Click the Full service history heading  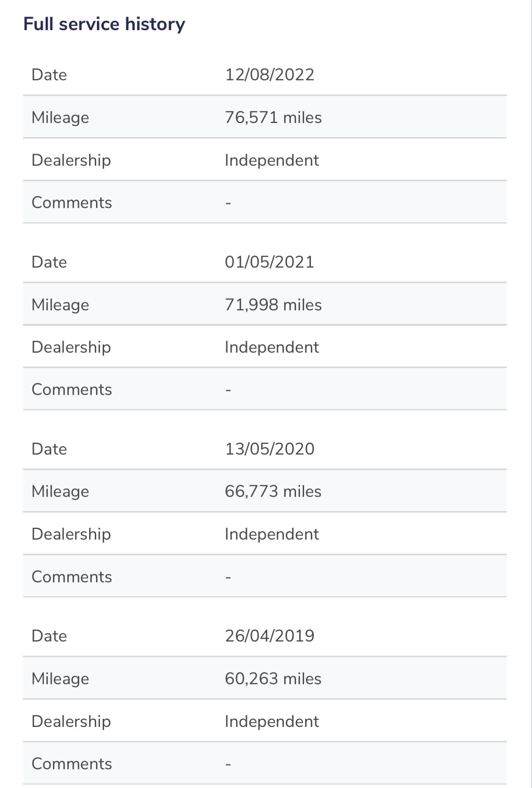(104, 24)
